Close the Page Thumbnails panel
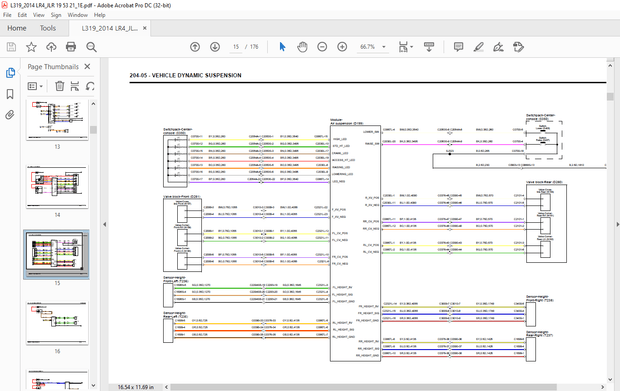The image size is (620, 391). (87, 66)
